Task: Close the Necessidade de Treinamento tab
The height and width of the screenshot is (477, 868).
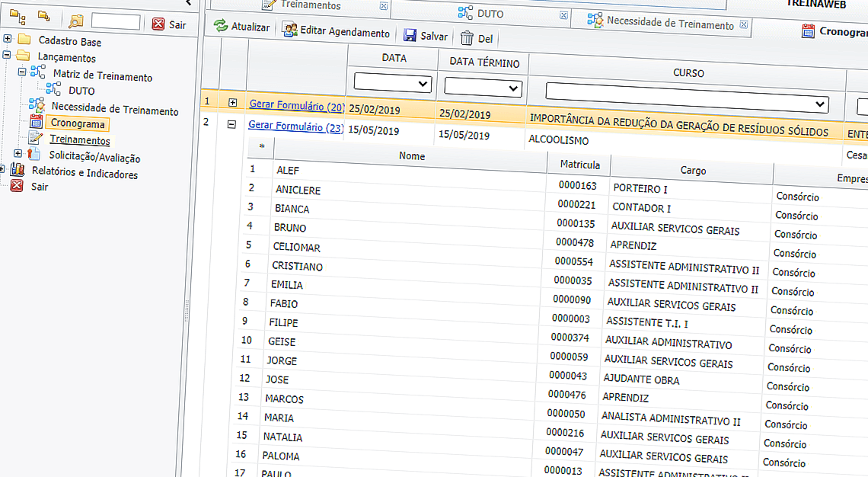Action: click(744, 24)
